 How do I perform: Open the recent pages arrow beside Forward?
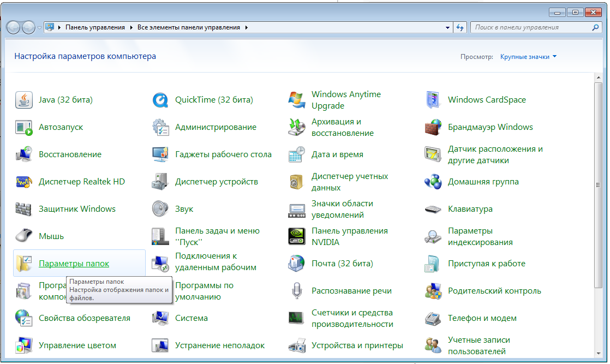coord(39,28)
